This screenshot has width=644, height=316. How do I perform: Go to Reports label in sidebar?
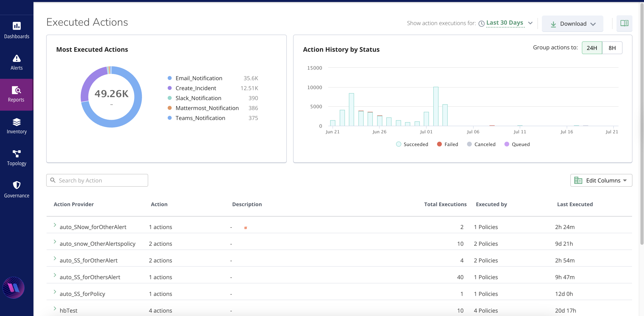tap(16, 100)
